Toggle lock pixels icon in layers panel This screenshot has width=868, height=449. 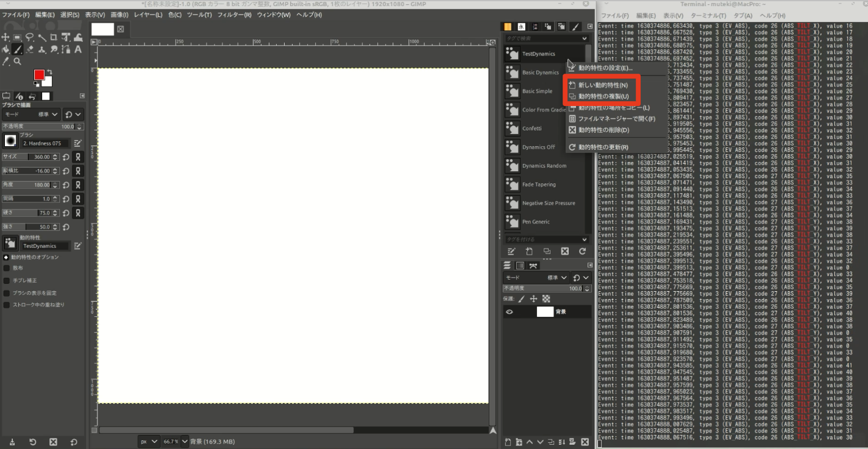(x=521, y=299)
